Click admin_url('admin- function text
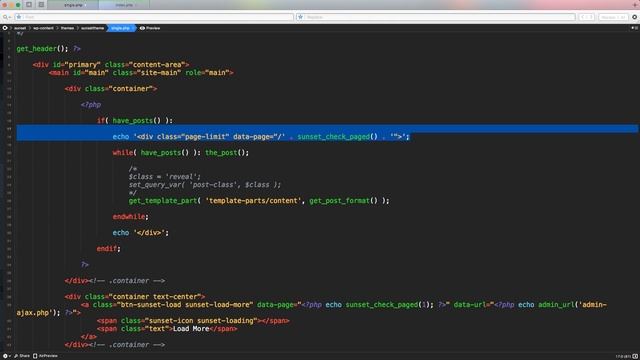Image resolution: width=640 pixels, height=360 pixels. 572,305
